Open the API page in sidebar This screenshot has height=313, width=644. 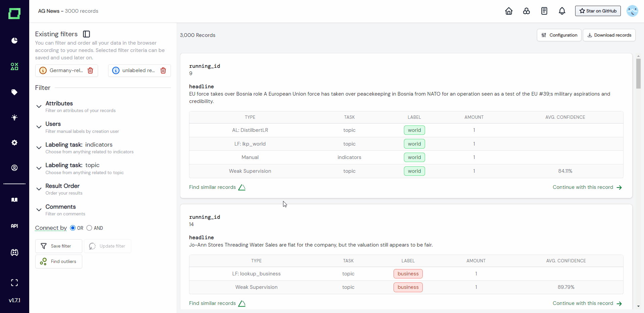(x=14, y=226)
